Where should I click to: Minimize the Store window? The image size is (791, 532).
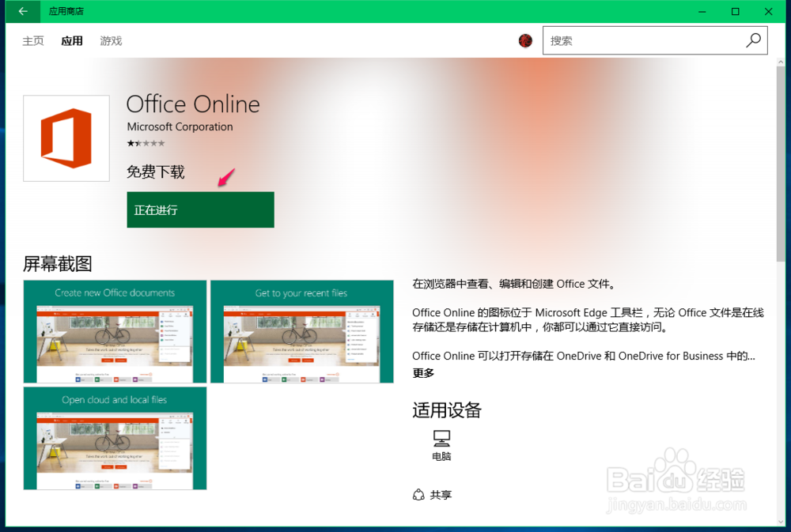(x=702, y=11)
